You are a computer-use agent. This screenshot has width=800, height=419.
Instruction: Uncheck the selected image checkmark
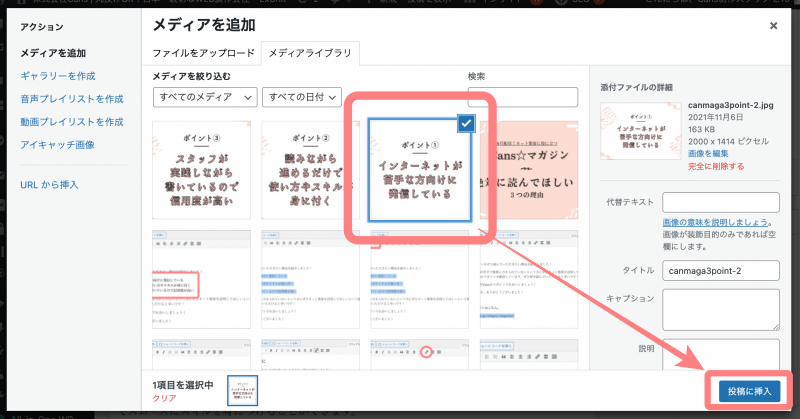pos(466,123)
